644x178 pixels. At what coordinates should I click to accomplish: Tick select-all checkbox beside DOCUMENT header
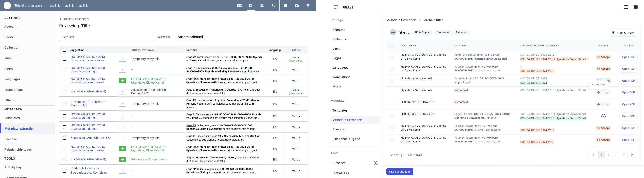[392, 45]
